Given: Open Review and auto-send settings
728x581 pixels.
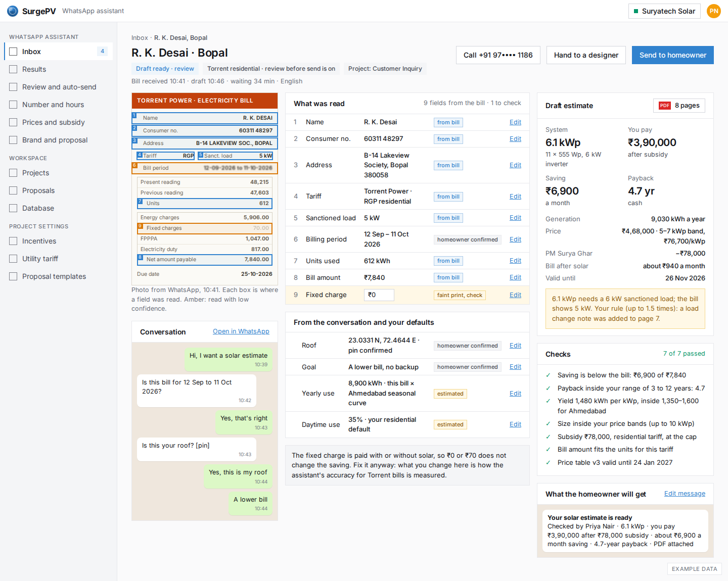Looking at the screenshot, I should tap(58, 87).
